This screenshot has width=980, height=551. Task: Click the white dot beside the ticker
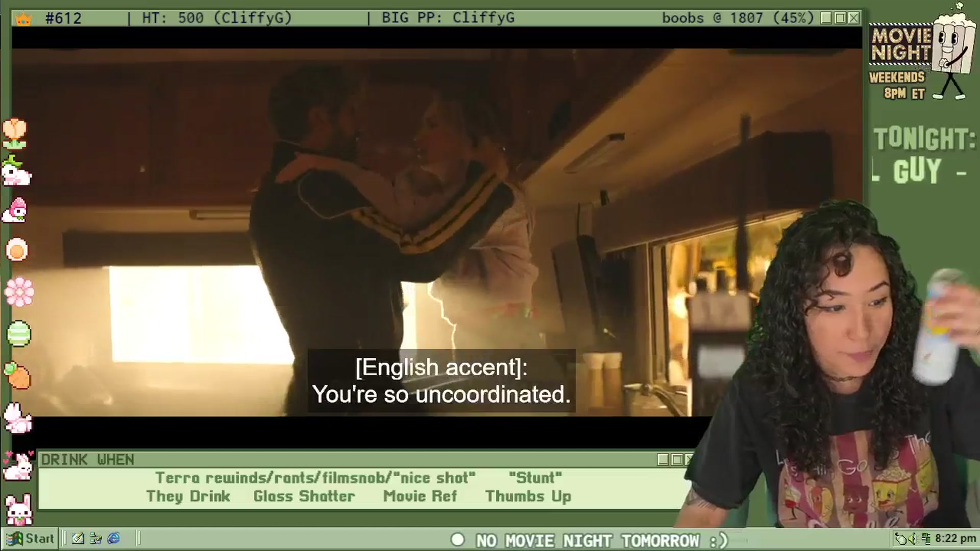(458, 540)
